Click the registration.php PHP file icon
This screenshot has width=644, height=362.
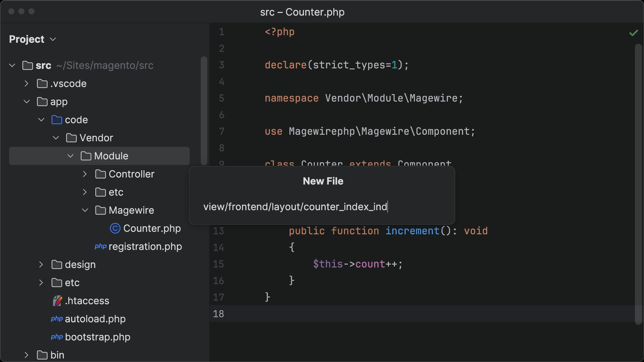pyautogui.click(x=100, y=247)
